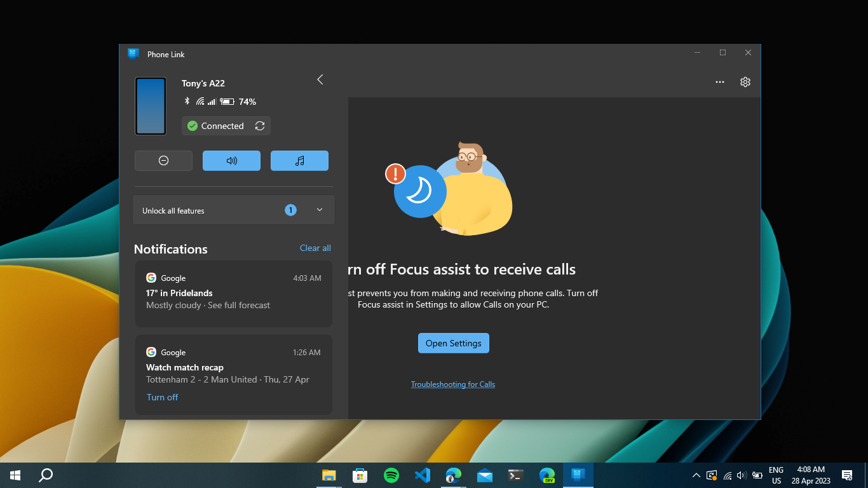868x488 pixels.
Task: Click the phone name Tony's A22
Action: [x=203, y=83]
